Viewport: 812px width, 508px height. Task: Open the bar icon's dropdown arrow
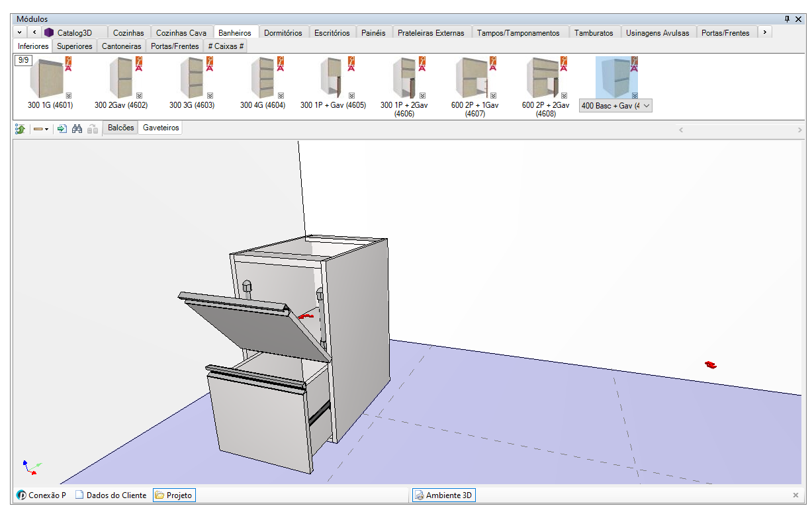pos(46,129)
